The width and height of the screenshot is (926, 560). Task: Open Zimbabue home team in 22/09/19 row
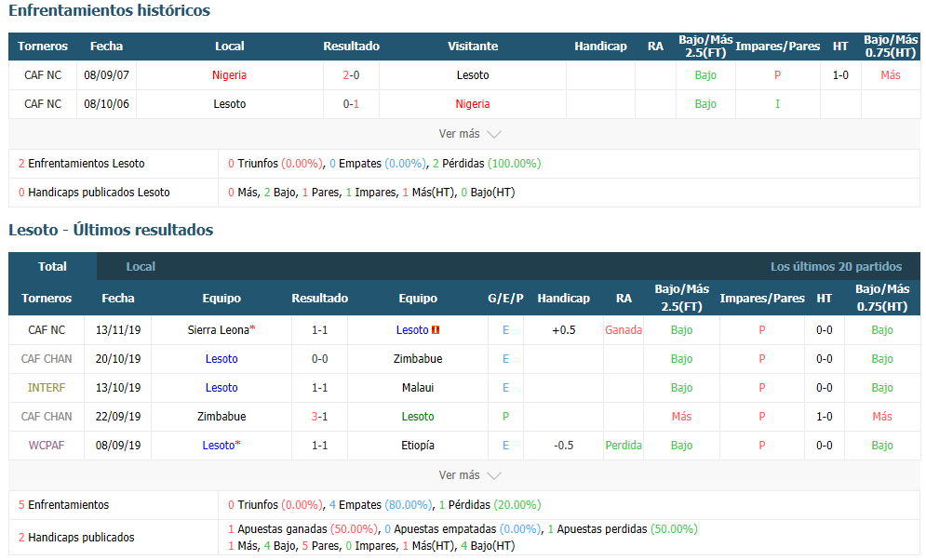click(221, 417)
